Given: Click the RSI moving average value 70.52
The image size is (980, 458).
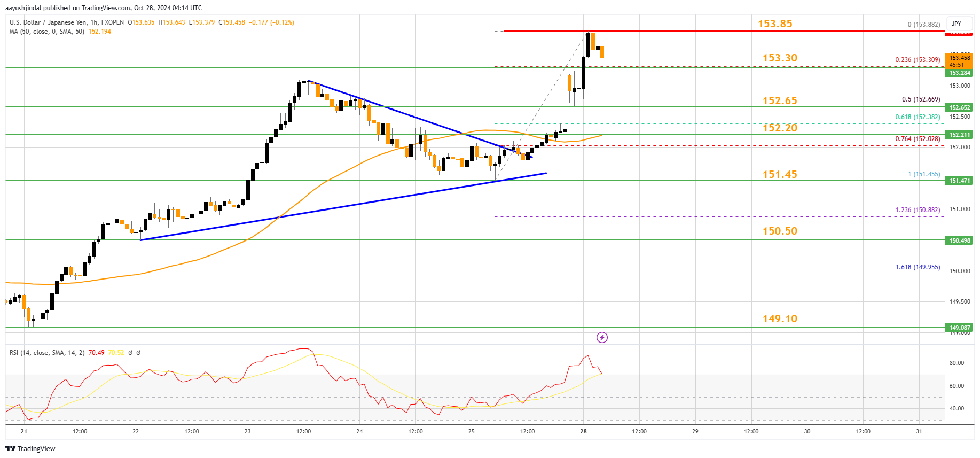Looking at the screenshot, I should [x=116, y=353].
